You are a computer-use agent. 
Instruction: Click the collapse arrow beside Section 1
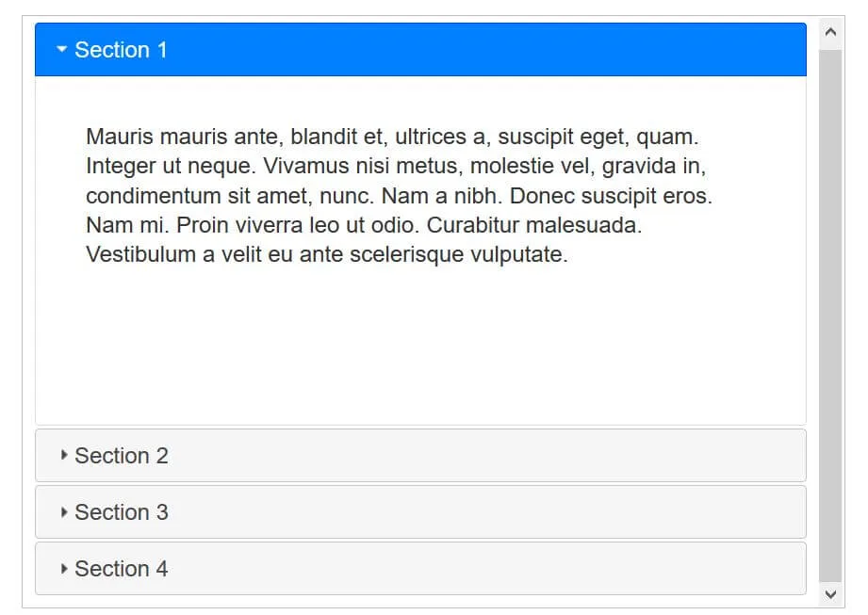point(62,50)
